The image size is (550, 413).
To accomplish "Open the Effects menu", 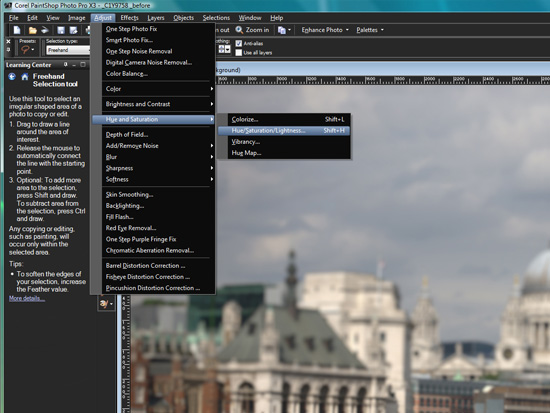I will coord(129,18).
